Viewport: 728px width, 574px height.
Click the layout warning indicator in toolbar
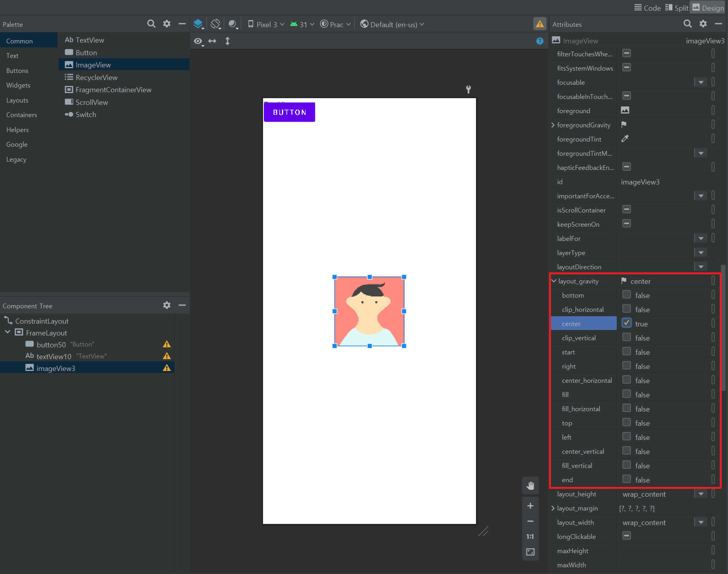(539, 24)
